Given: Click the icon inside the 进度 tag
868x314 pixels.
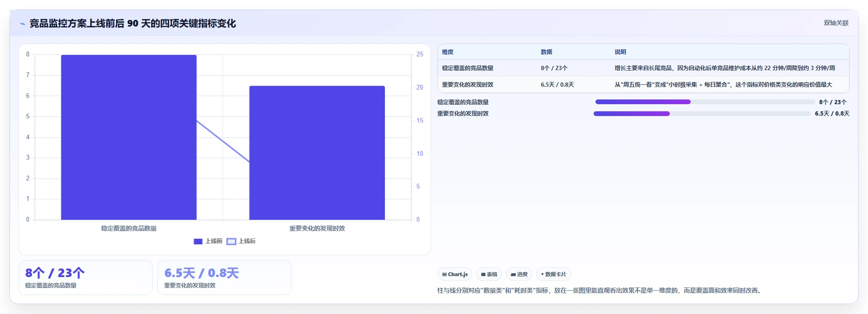Looking at the screenshot, I should [513, 274].
